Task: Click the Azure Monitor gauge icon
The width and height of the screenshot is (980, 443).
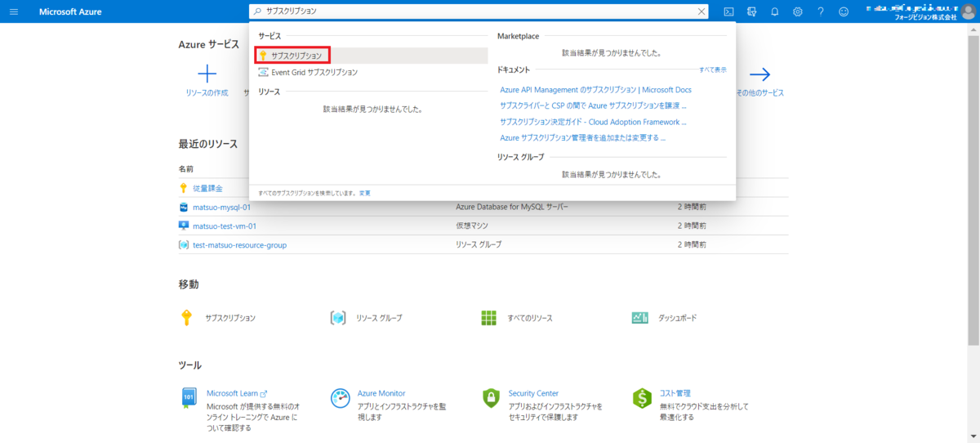Action: click(340, 398)
